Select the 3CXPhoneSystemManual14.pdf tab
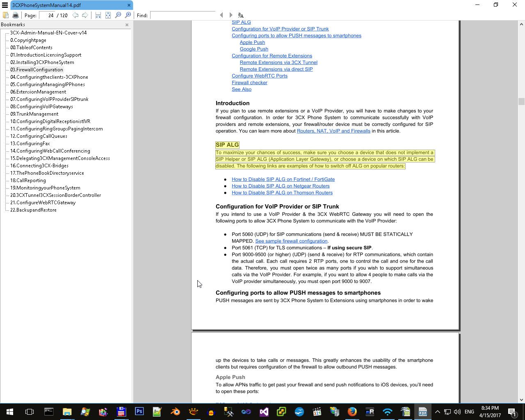This screenshot has width=525, height=420. pyautogui.click(x=71, y=5)
